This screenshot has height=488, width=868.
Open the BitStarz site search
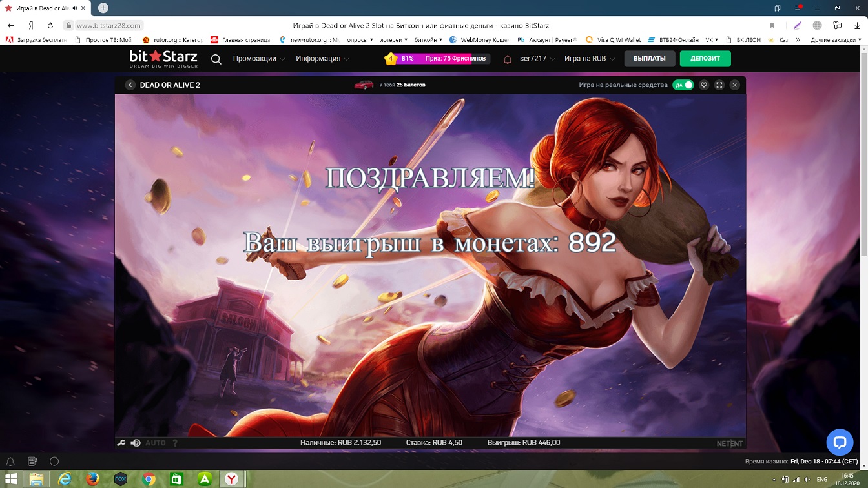point(216,59)
